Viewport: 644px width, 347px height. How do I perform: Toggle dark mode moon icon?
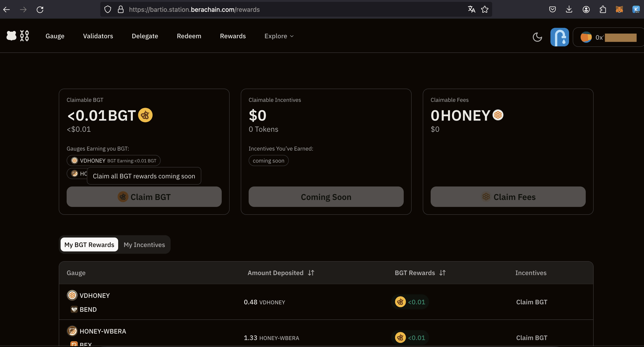537,37
